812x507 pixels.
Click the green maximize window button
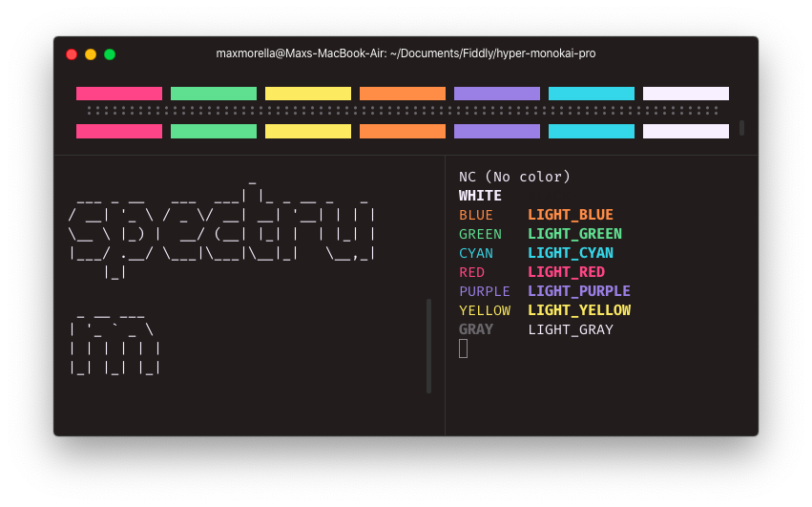(110, 54)
